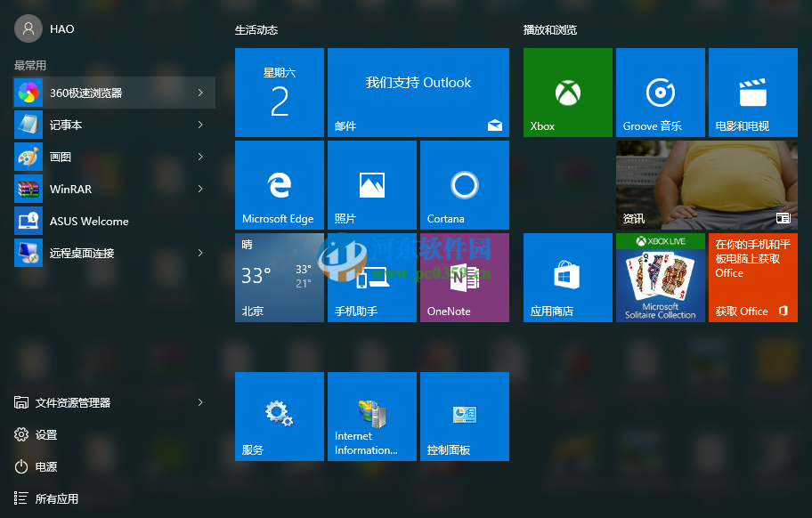Check 北京 weather on the live tile
Screen dimensions: 812x518
(279, 277)
